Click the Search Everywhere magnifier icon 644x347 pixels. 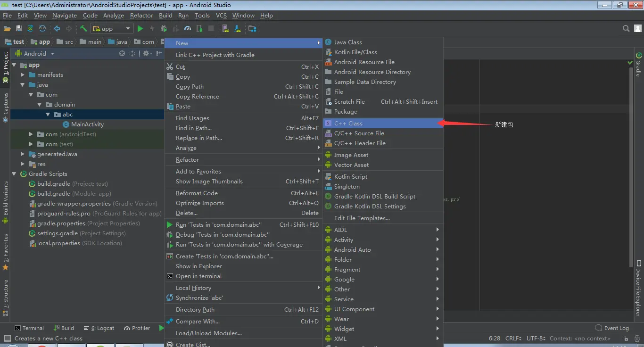pos(626,29)
